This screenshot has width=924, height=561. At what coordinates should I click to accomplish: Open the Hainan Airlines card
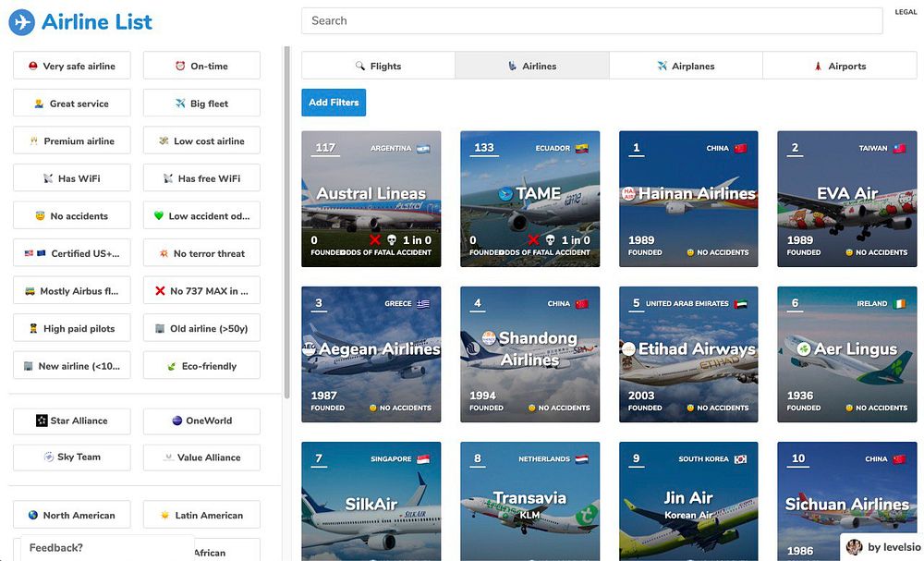(x=688, y=200)
